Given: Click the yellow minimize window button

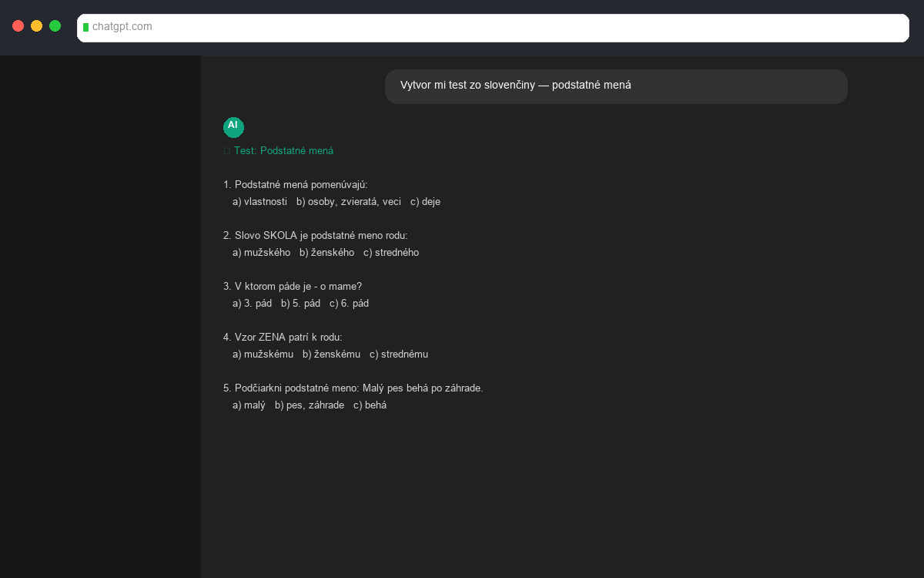Looking at the screenshot, I should [x=36, y=26].
